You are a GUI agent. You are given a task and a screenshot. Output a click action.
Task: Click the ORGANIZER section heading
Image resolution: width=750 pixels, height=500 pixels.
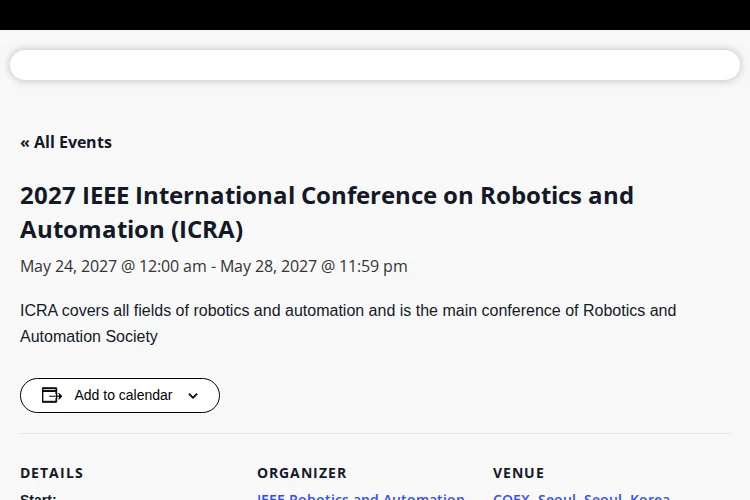pos(302,473)
